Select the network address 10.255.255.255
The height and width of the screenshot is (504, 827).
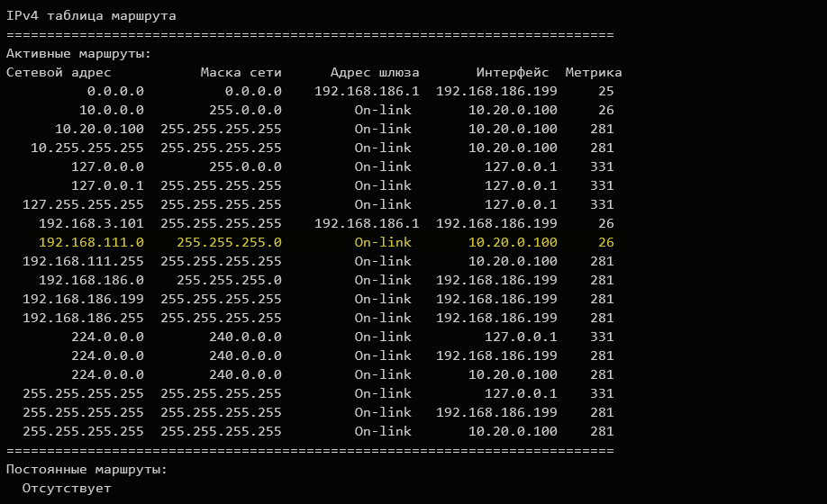pyautogui.click(x=87, y=148)
